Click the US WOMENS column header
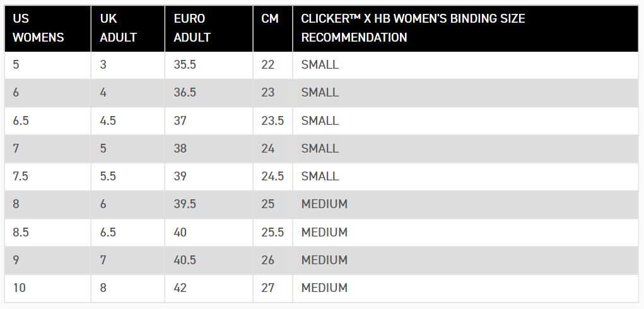The width and height of the screenshot is (644, 309). (x=38, y=28)
